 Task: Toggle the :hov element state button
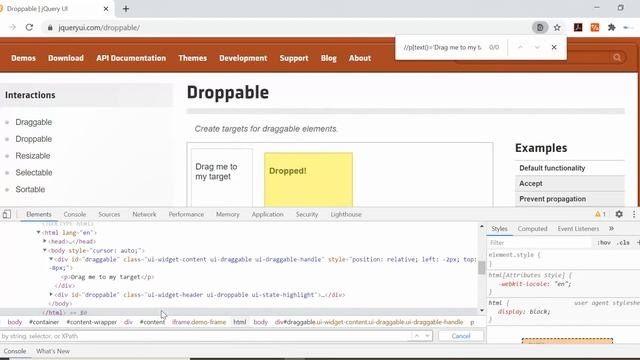604,242
